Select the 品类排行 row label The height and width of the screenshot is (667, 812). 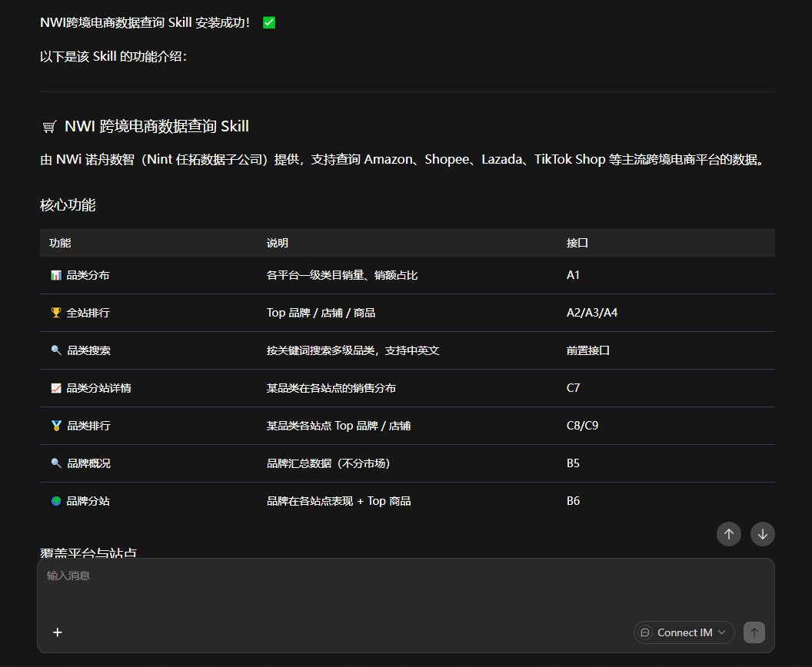click(88, 426)
